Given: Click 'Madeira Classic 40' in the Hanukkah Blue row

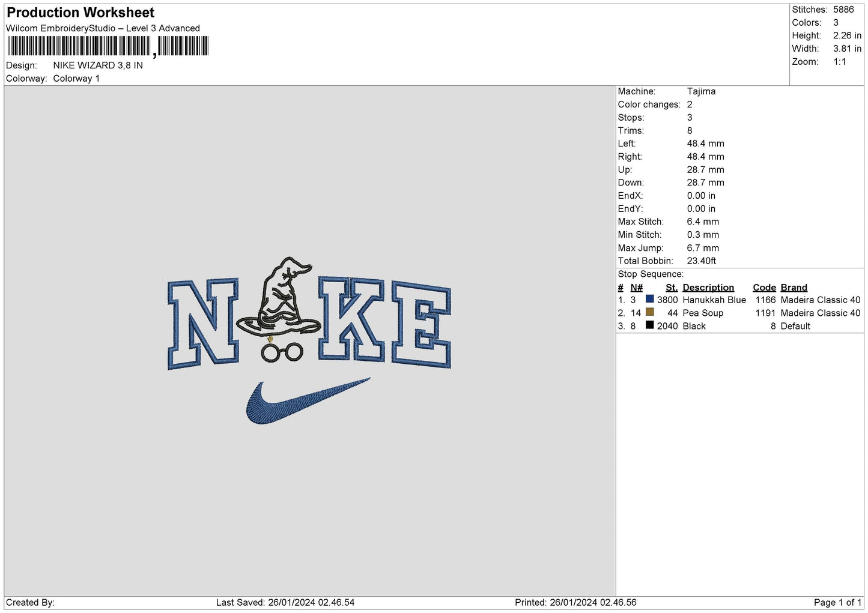Looking at the screenshot, I should pyautogui.click(x=821, y=300).
